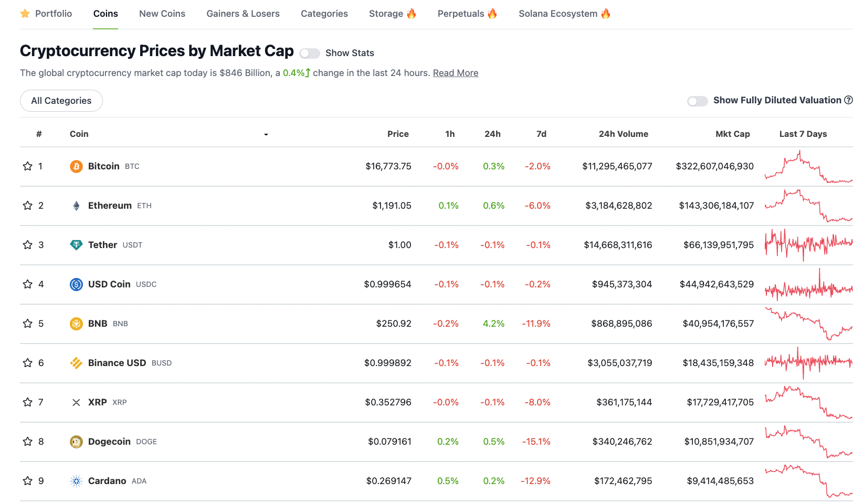Click the BNB coin icon
Image resolution: width=864 pixels, height=504 pixels.
(76, 323)
